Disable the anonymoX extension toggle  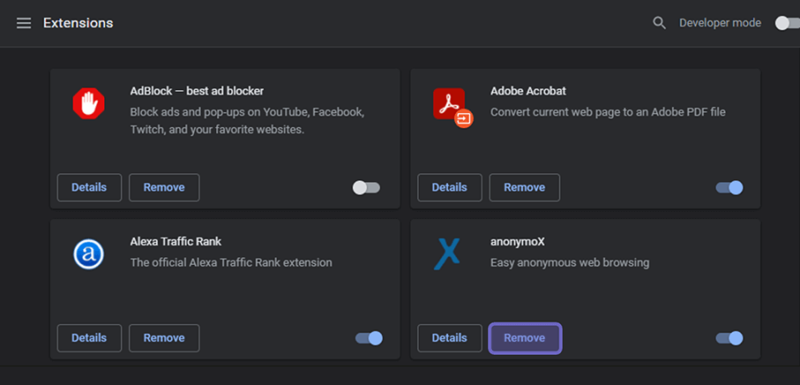(x=729, y=338)
